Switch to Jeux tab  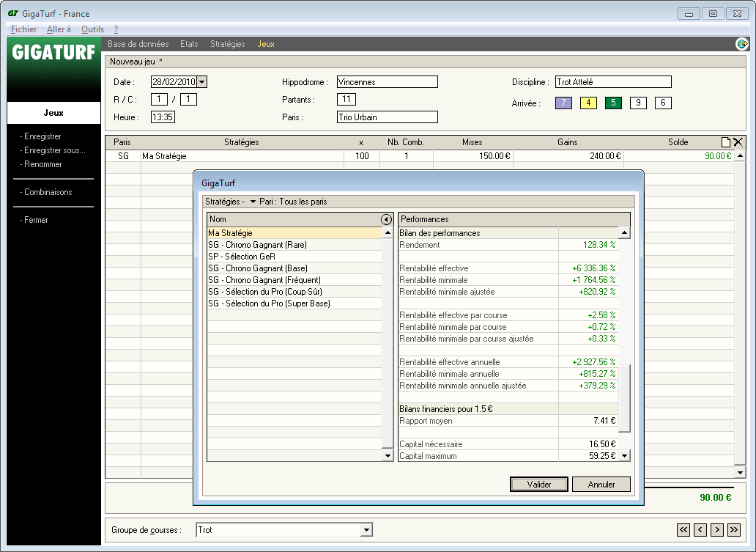(x=266, y=44)
